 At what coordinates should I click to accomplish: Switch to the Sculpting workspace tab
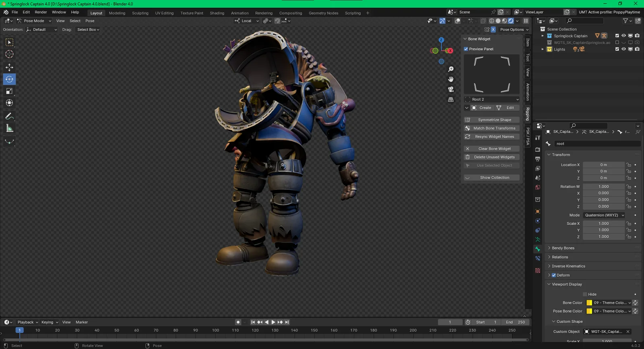[x=140, y=13]
